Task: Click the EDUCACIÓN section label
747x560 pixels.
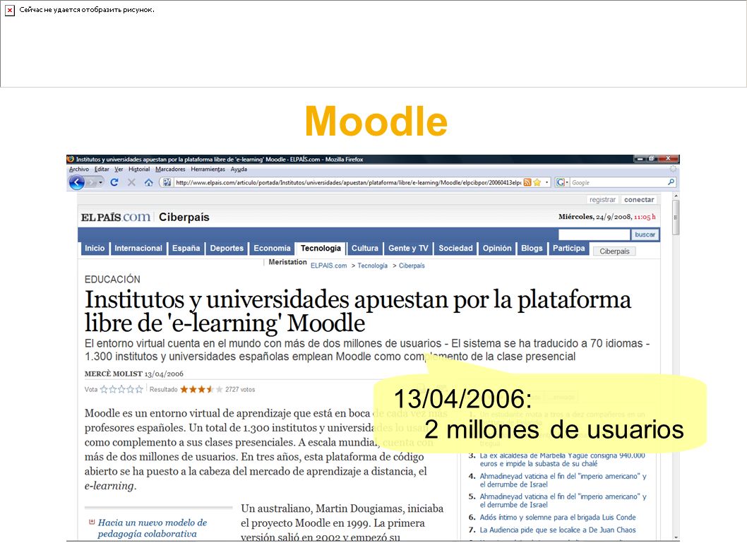Action: click(112, 279)
